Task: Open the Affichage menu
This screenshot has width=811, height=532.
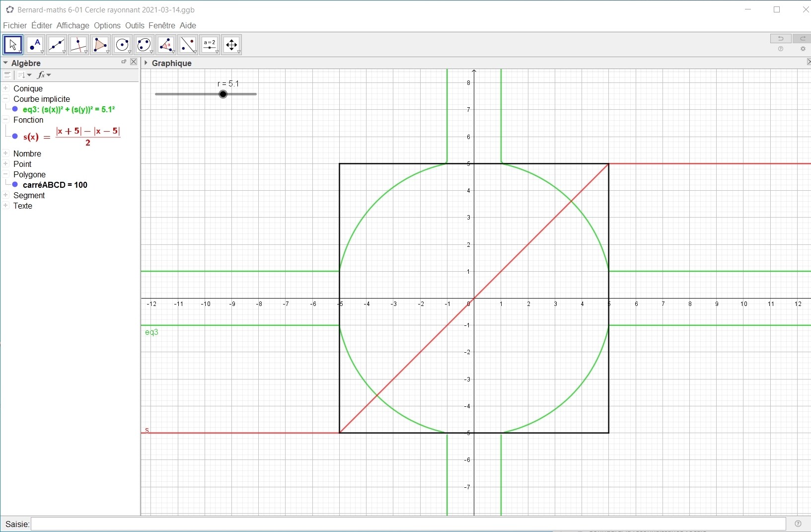Action: click(x=73, y=25)
